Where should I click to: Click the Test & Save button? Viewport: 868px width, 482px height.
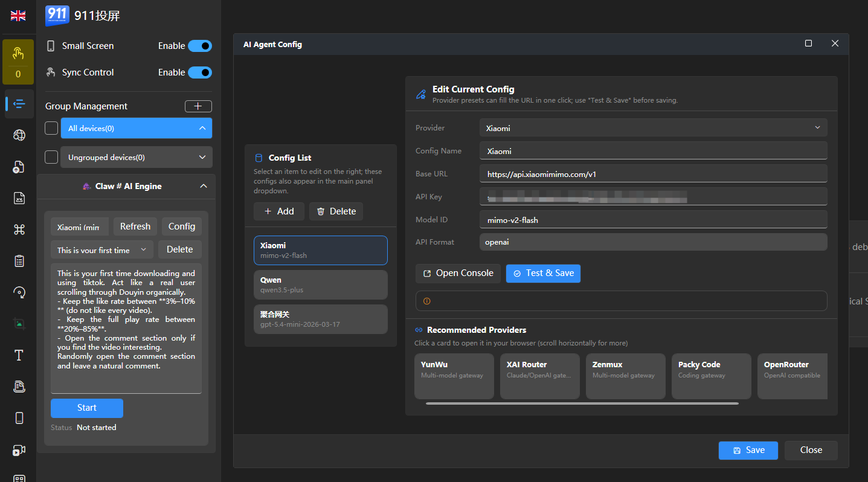click(x=544, y=273)
